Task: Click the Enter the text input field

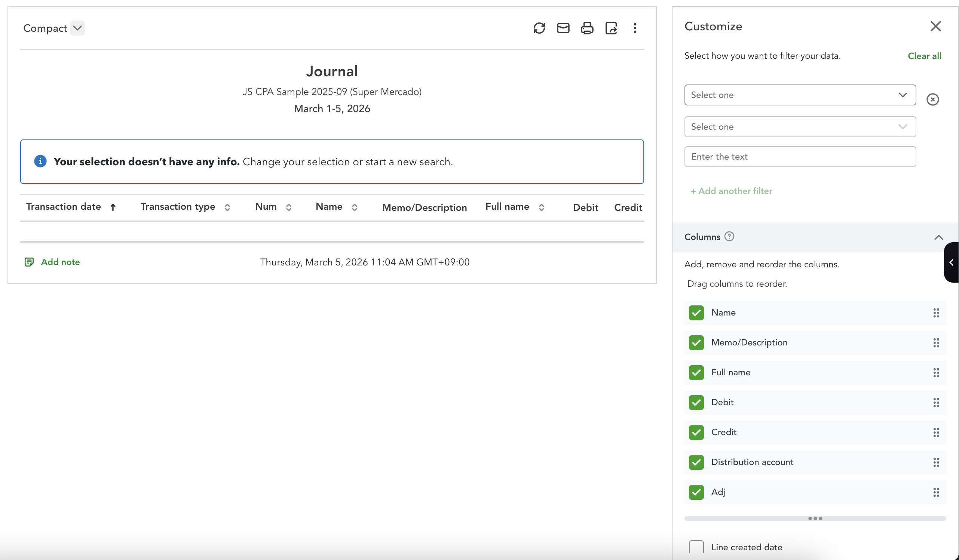Action: pos(800,157)
